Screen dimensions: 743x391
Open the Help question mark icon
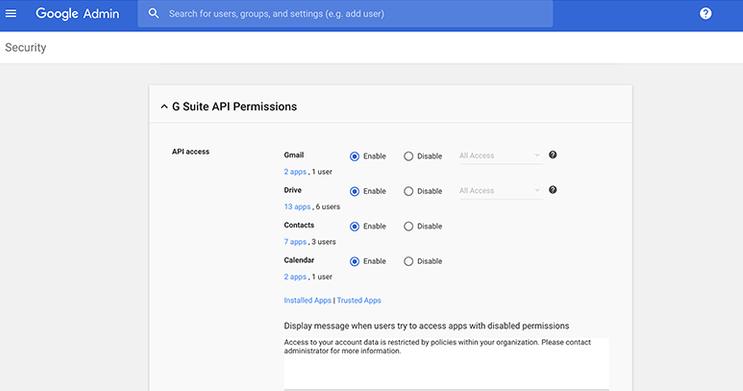(706, 13)
